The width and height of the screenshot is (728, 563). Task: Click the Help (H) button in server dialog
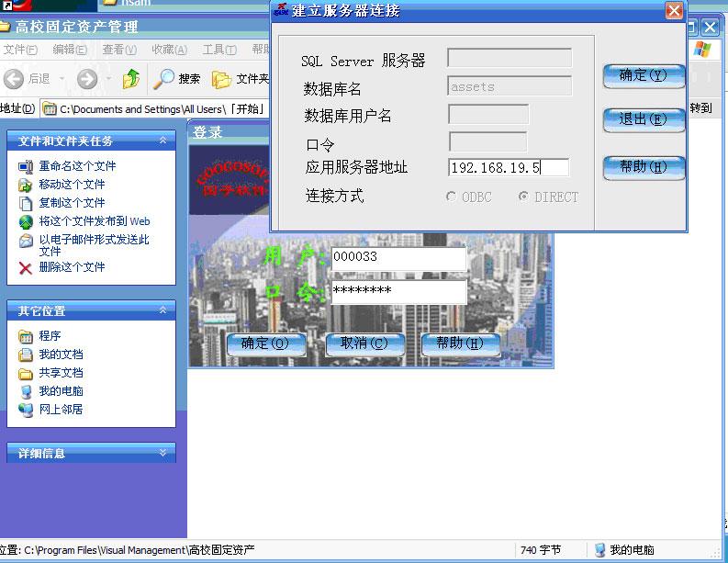644,168
